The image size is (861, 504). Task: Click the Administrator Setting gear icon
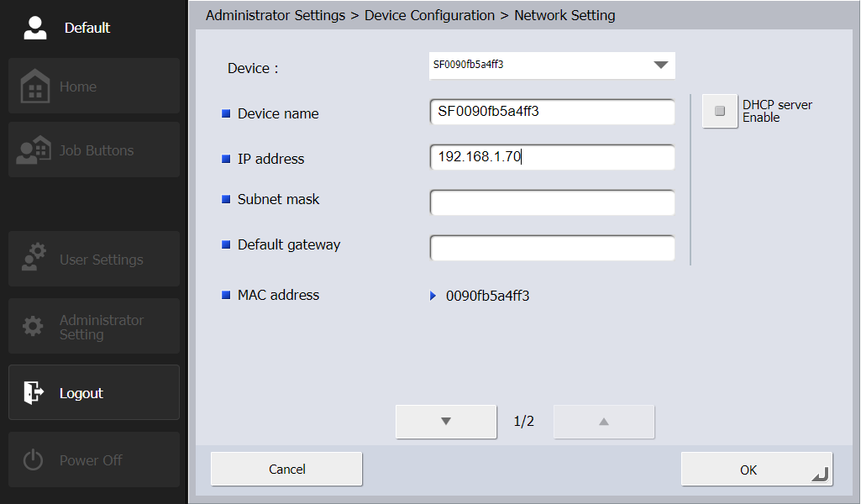[33, 327]
